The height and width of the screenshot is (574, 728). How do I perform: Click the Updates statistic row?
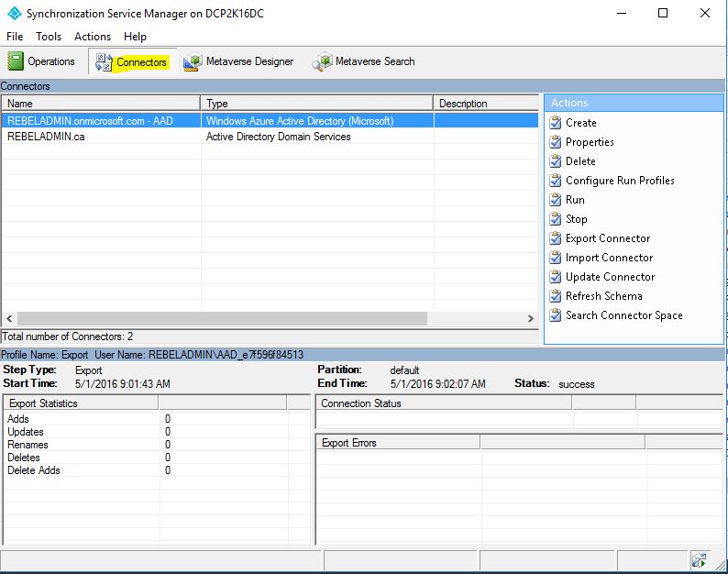pos(157,432)
